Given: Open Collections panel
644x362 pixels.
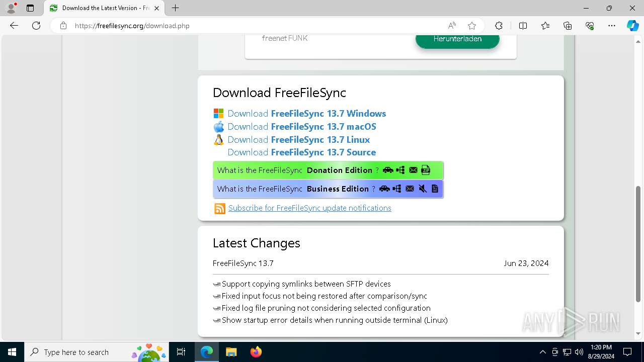Looking at the screenshot, I should coord(568,26).
